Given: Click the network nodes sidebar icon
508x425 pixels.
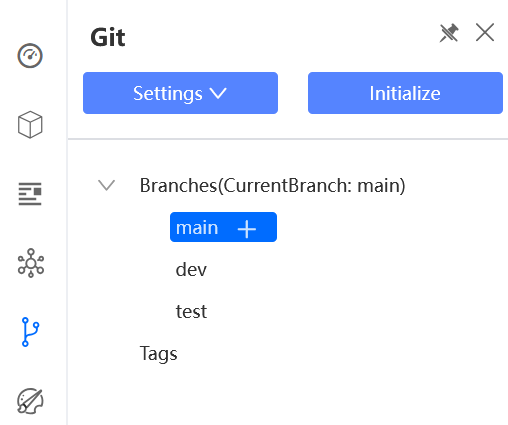Looking at the screenshot, I should click(x=31, y=263).
